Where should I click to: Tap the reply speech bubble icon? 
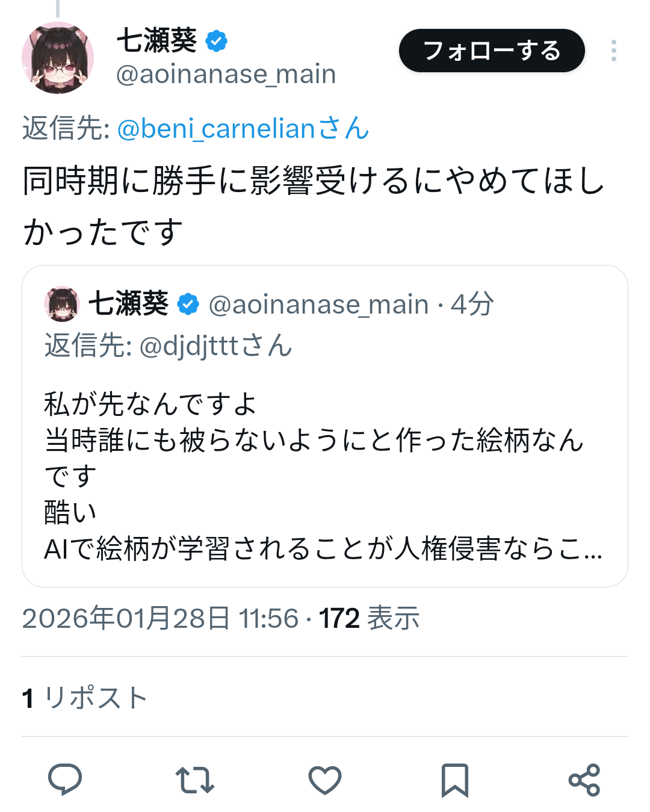click(65, 779)
